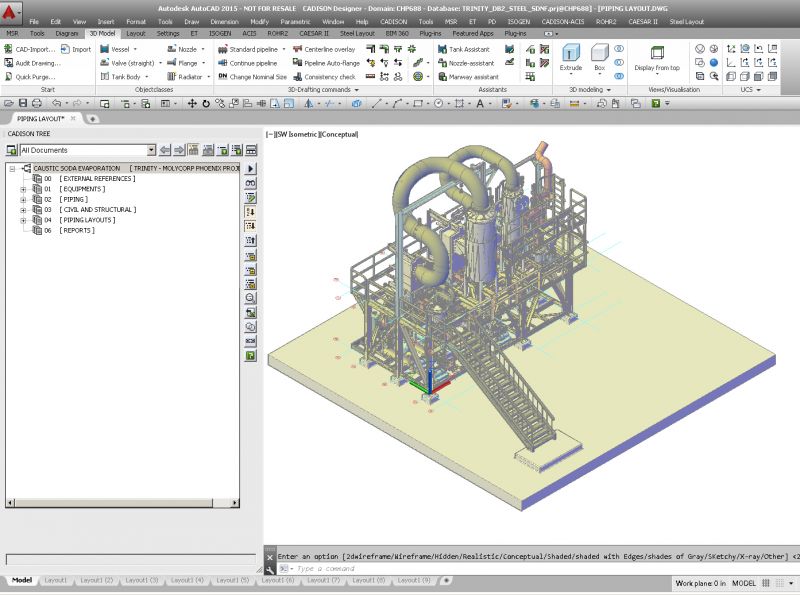Click the play arrow in CADISON tree sidebar
The height and width of the screenshot is (595, 800).
(x=251, y=169)
